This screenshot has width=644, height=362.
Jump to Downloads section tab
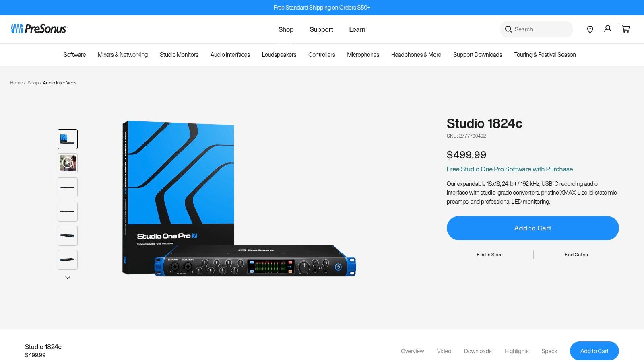[478, 351]
